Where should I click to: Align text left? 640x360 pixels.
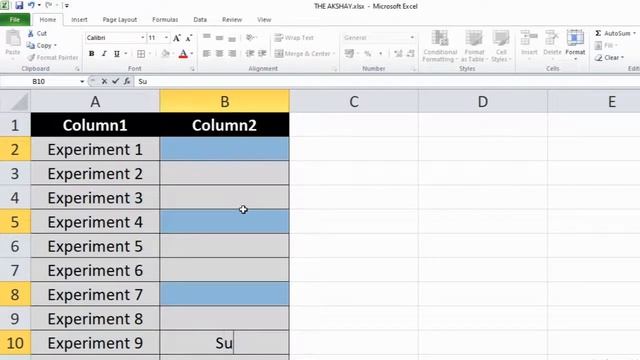click(x=207, y=53)
